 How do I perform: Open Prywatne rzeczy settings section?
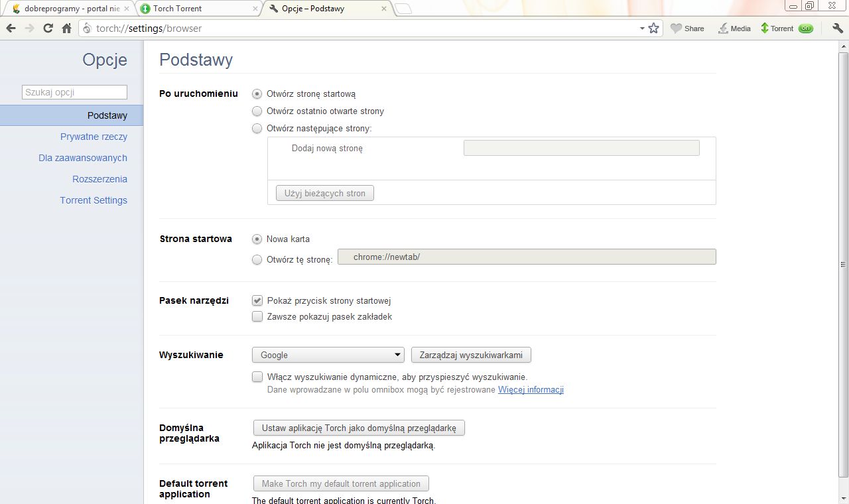[94, 137]
